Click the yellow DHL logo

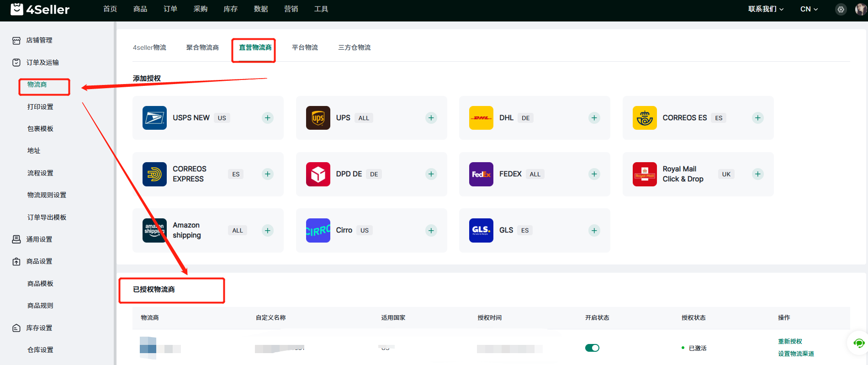(481, 118)
